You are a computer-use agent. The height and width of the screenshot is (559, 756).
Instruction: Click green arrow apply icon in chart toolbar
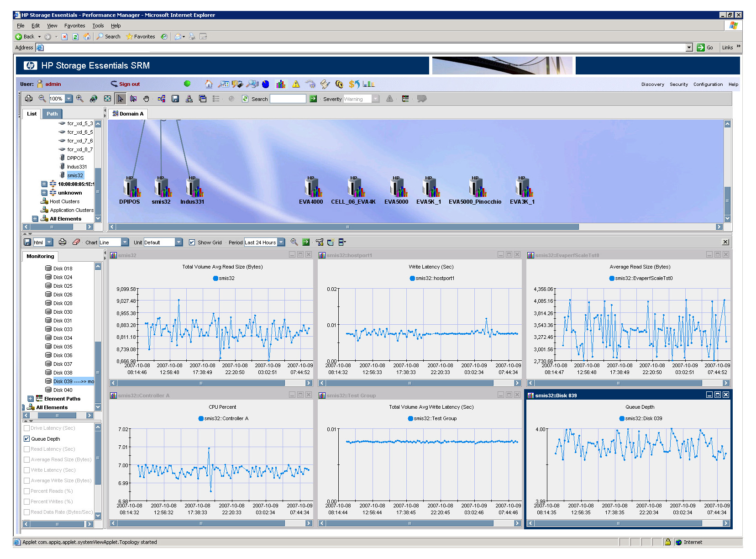(x=306, y=242)
